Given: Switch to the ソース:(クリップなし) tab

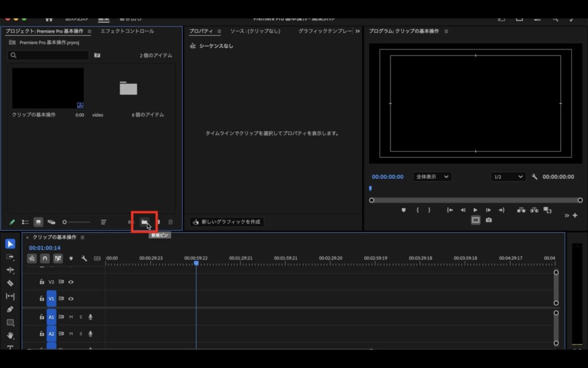Looking at the screenshot, I should point(255,31).
